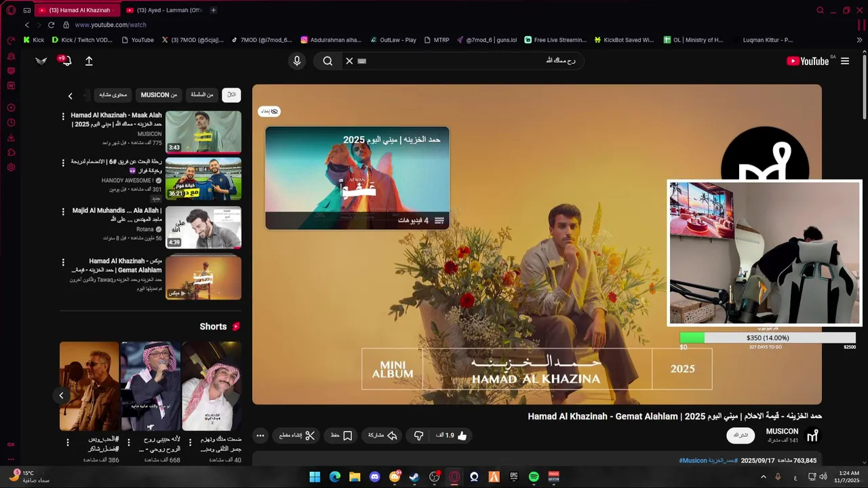Click the YouTube search magnifier button
Screen dimensions: 868x488
click(328, 61)
